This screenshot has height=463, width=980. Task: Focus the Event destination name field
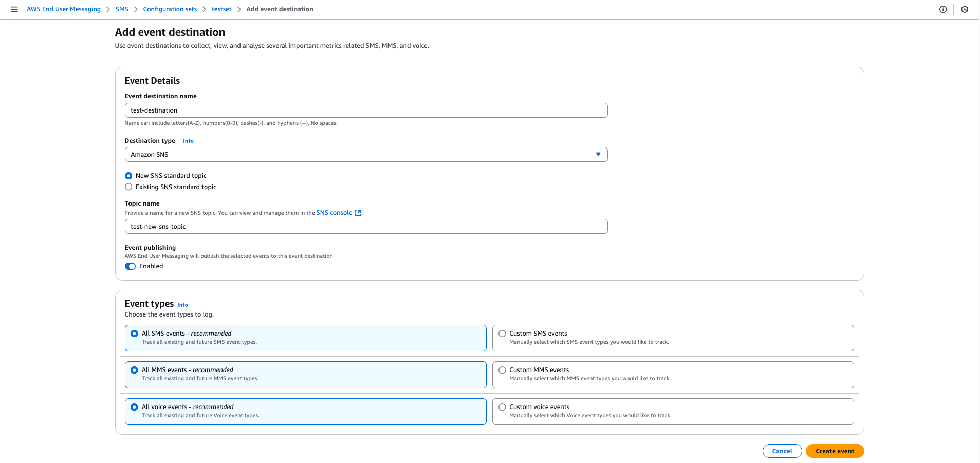pos(366,110)
